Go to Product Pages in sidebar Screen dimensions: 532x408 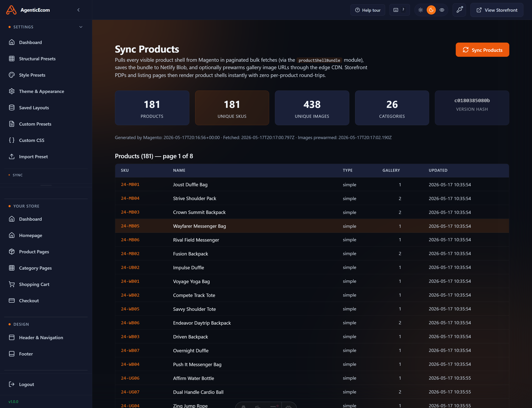[46, 251]
